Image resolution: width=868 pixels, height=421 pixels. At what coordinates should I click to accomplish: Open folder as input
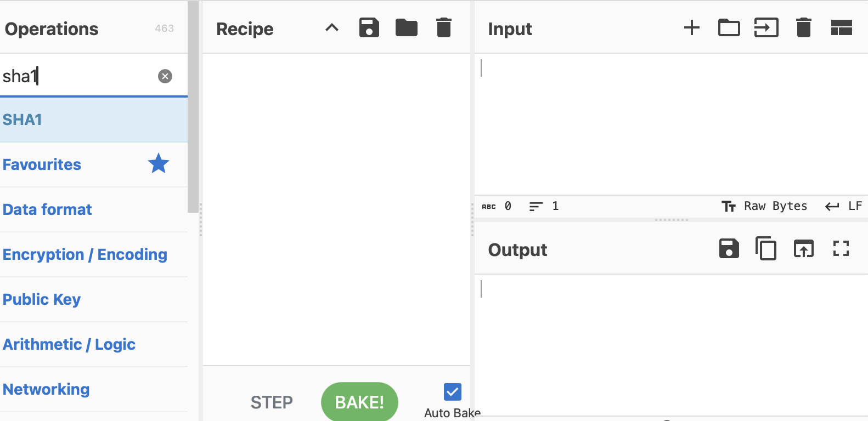pos(729,27)
